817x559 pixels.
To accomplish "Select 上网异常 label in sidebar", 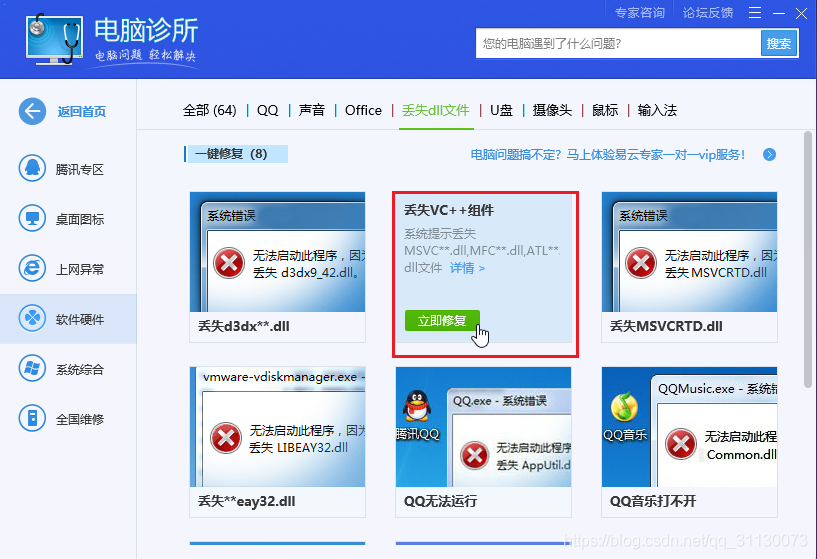I will tap(80, 270).
